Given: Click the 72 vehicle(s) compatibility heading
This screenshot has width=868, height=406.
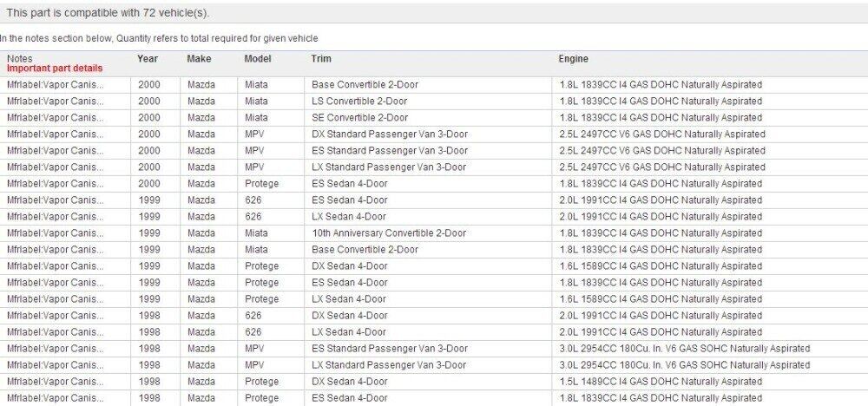Looking at the screenshot, I should pos(108,13).
